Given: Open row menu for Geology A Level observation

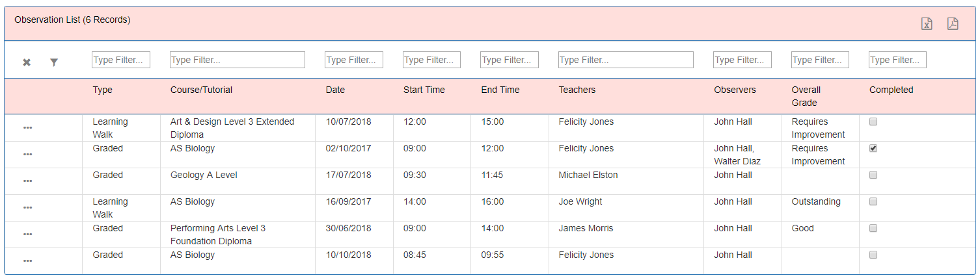Looking at the screenshot, I should tap(27, 181).
